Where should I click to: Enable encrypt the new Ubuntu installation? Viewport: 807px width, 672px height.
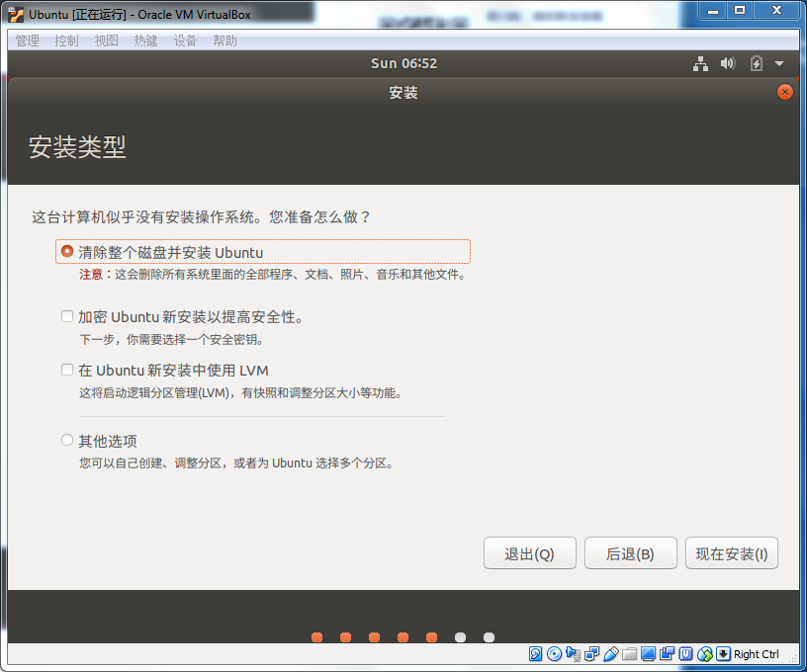tap(67, 315)
